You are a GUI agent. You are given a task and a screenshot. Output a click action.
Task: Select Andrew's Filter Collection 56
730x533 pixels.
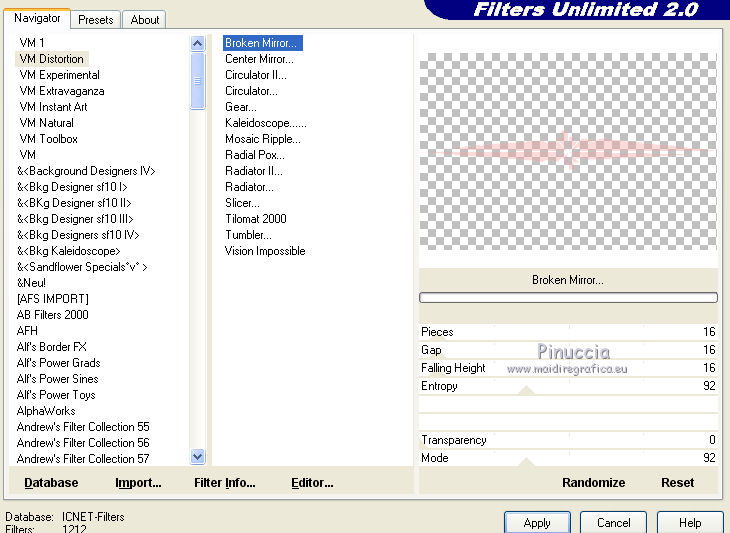click(x=83, y=443)
